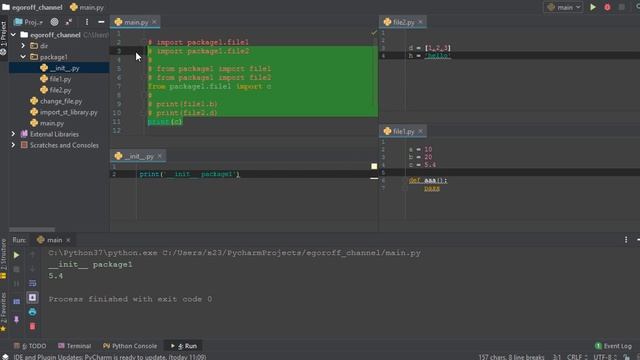Screen dimensions: 640x360
Task: Toggle the 2: Favorites side tab
Action: coord(3,312)
